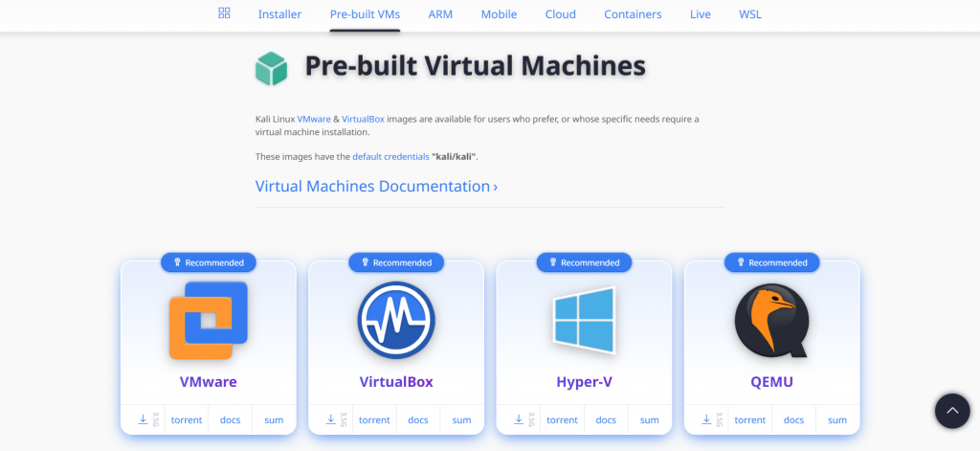Viewport: 980px width, 451px height.
Task: Click Recommended badge above VMware card
Action: tap(208, 262)
